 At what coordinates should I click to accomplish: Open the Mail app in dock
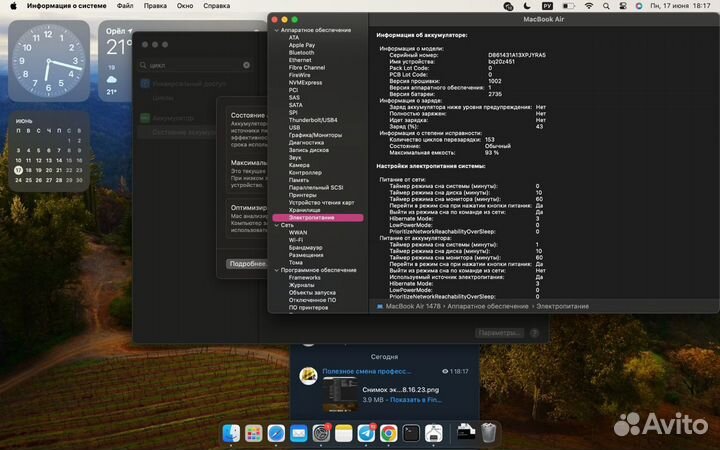[x=298, y=433]
